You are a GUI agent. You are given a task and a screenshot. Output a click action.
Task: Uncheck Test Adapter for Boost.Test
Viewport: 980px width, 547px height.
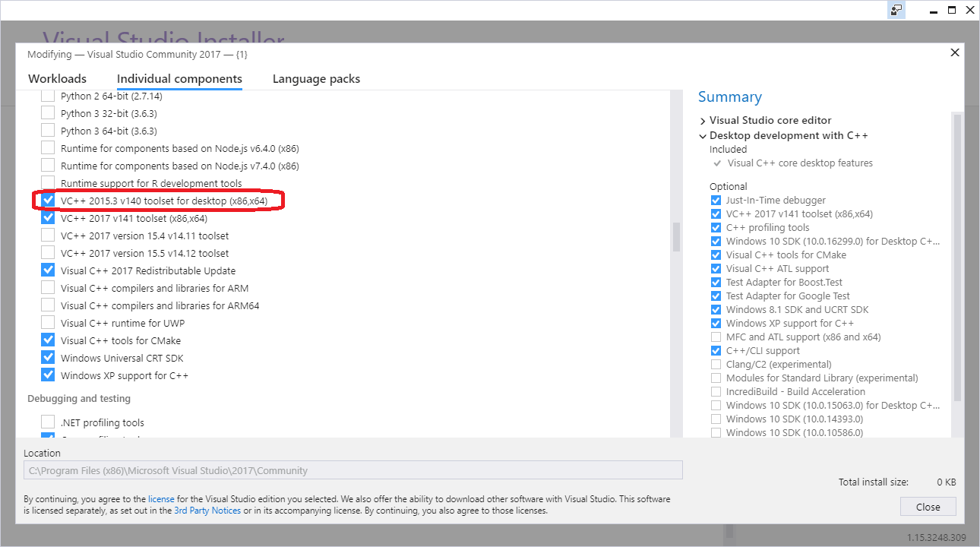[716, 283]
